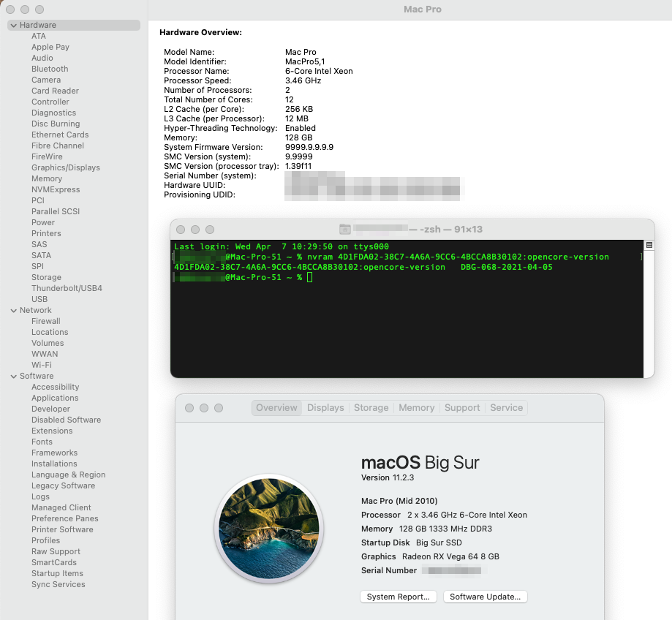Select Card Reader in the sidebar
Screen dimensions: 672x620
(x=55, y=91)
